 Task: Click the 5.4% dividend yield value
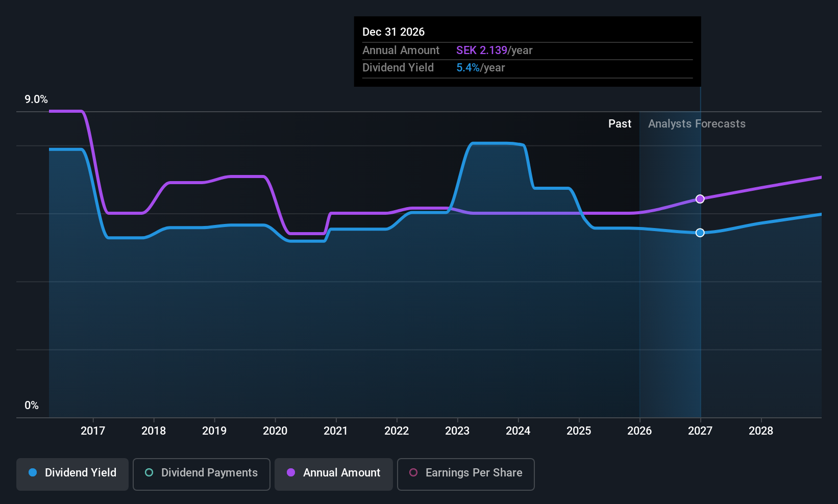point(468,68)
